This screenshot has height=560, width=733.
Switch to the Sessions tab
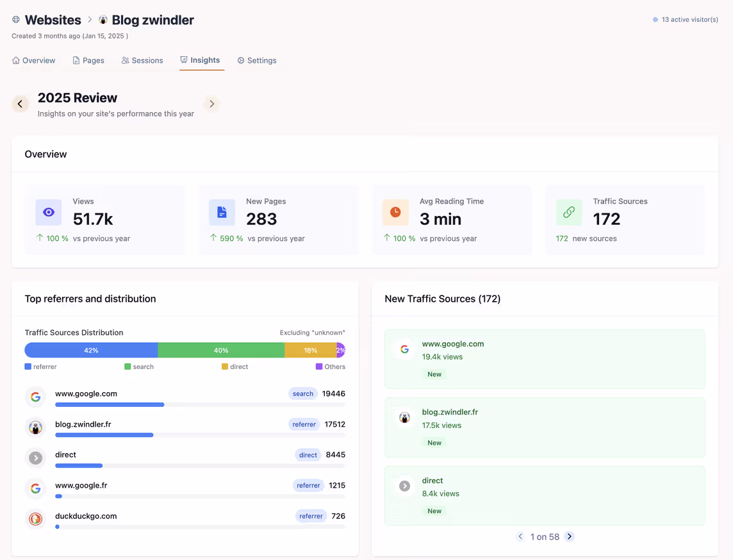click(142, 60)
